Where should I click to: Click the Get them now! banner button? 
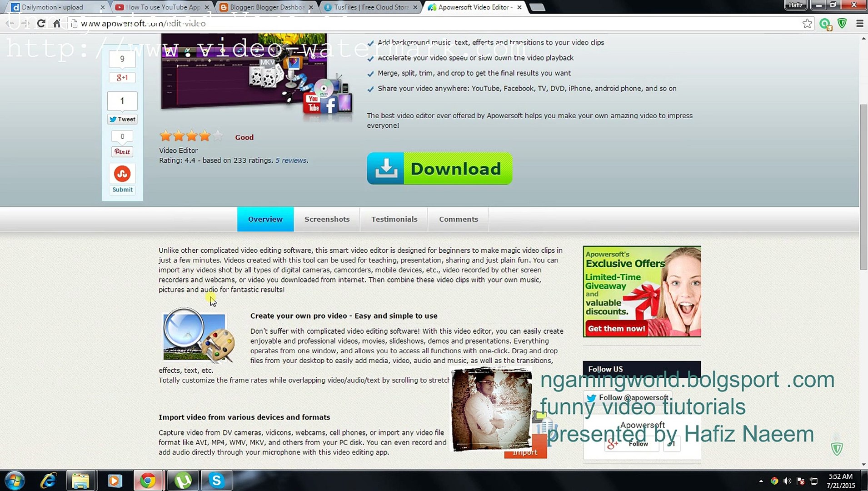pyautogui.click(x=616, y=328)
